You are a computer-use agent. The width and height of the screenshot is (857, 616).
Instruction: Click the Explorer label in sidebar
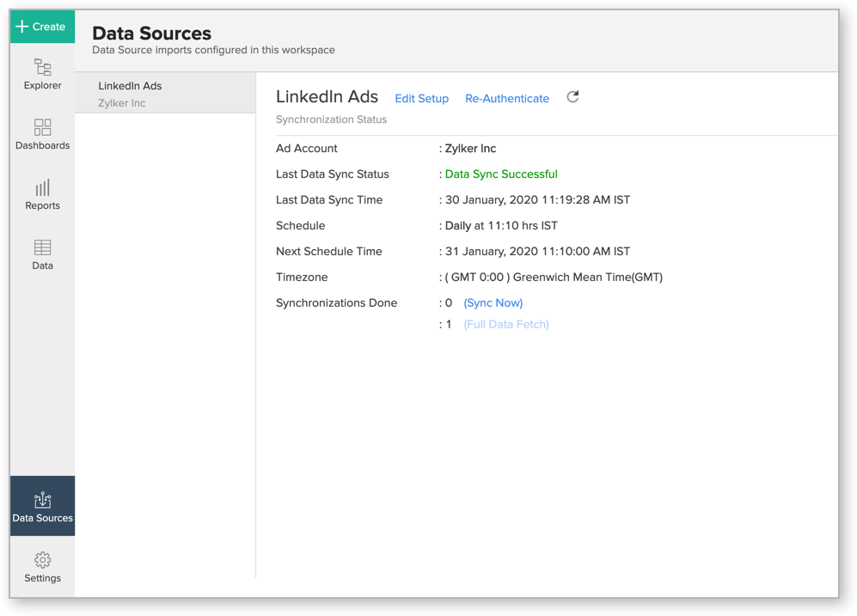43,85
